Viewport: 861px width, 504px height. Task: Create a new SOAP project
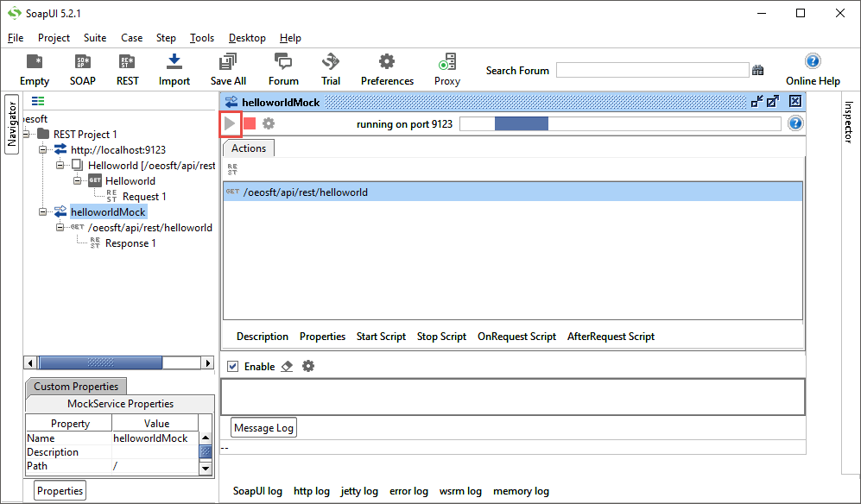(x=83, y=70)
